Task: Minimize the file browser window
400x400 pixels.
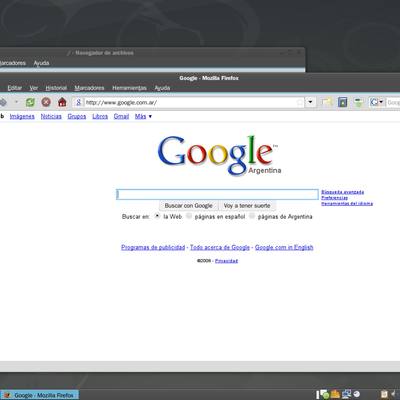Action: 282,52
